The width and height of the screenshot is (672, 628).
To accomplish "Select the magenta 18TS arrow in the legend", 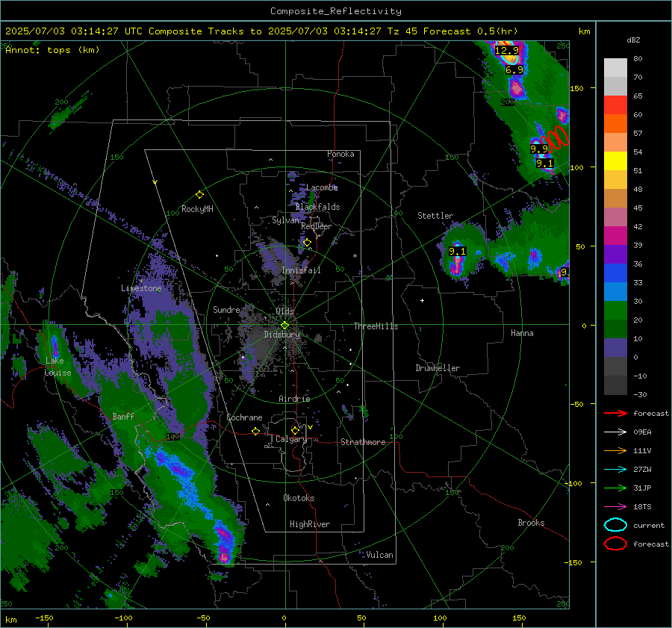I will (x=615, y=507).
